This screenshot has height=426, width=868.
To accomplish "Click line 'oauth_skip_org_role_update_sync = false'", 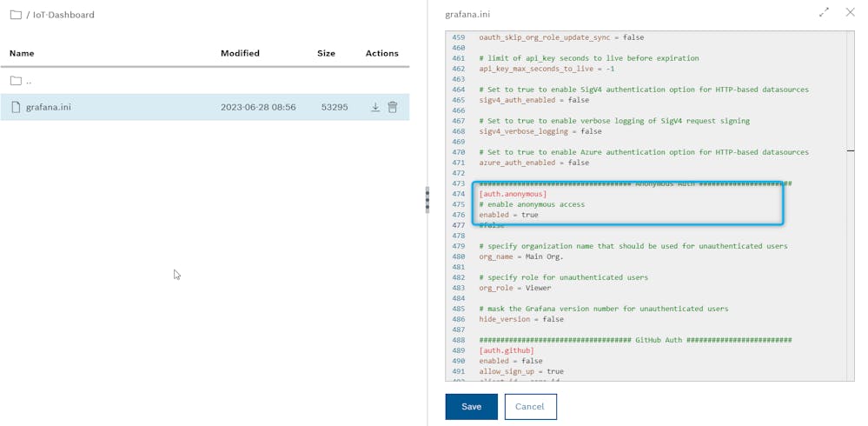I will [x=561, y=37].
